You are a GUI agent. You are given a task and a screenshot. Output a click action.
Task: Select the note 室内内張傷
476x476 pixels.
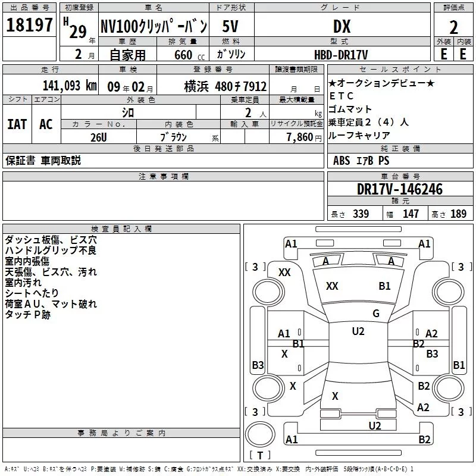27,261
